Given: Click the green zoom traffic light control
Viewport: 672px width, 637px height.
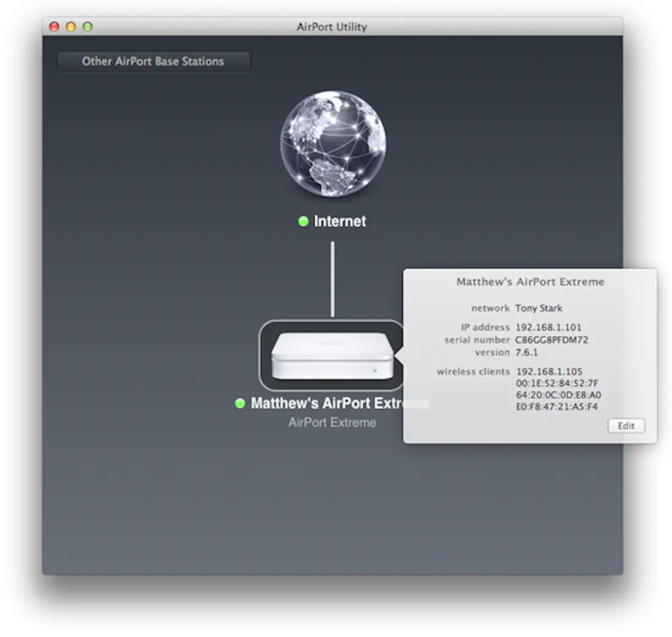Looking at the screenshot, I should 87,27.
